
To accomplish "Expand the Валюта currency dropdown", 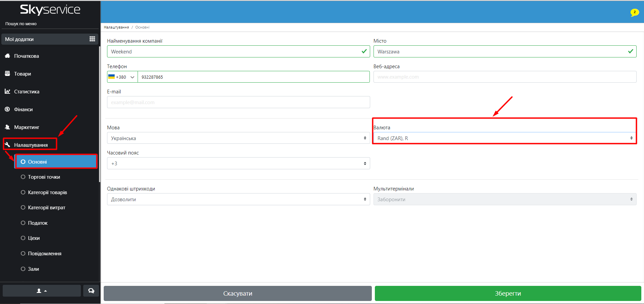I will tap(504, 138).
